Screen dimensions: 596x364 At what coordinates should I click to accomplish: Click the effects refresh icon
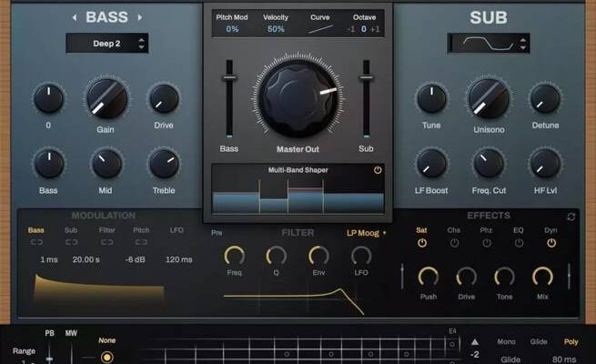tap(571, 217)
